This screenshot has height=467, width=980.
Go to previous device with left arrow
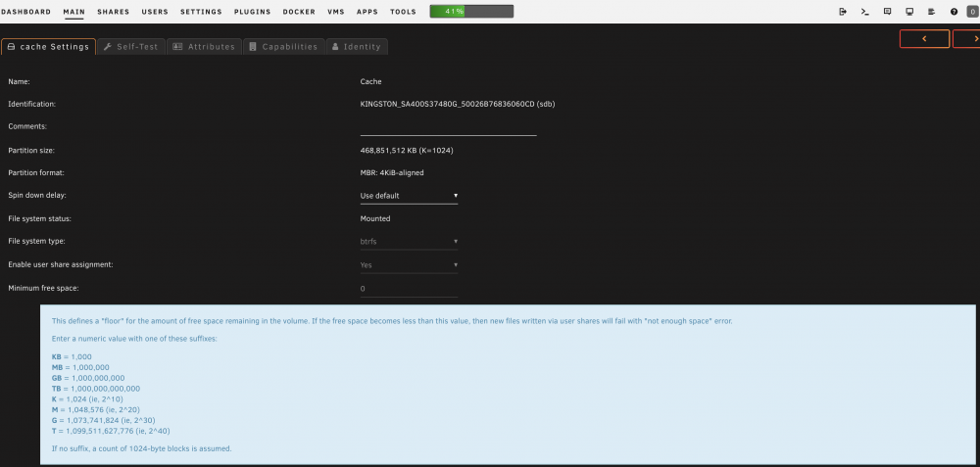coord(924,39)
